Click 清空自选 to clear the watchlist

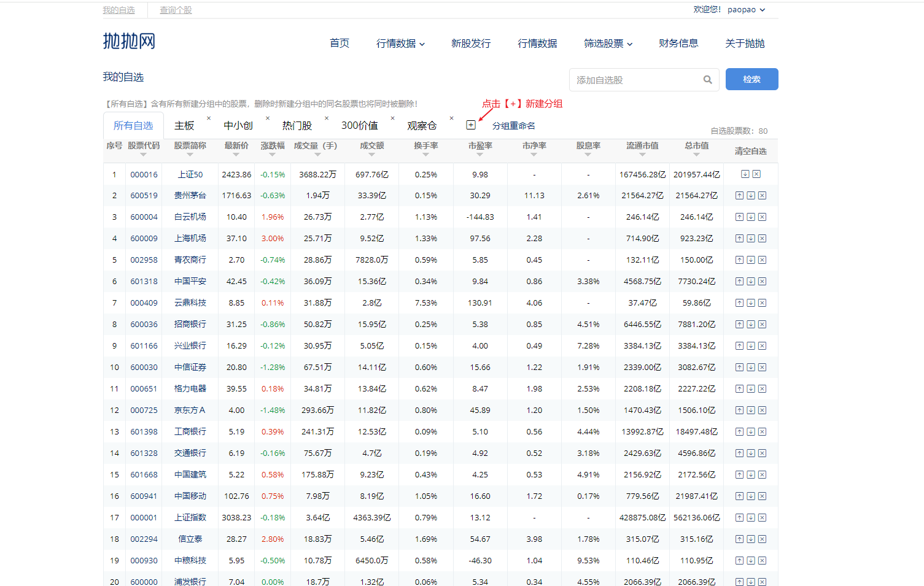tap(751, 151)
